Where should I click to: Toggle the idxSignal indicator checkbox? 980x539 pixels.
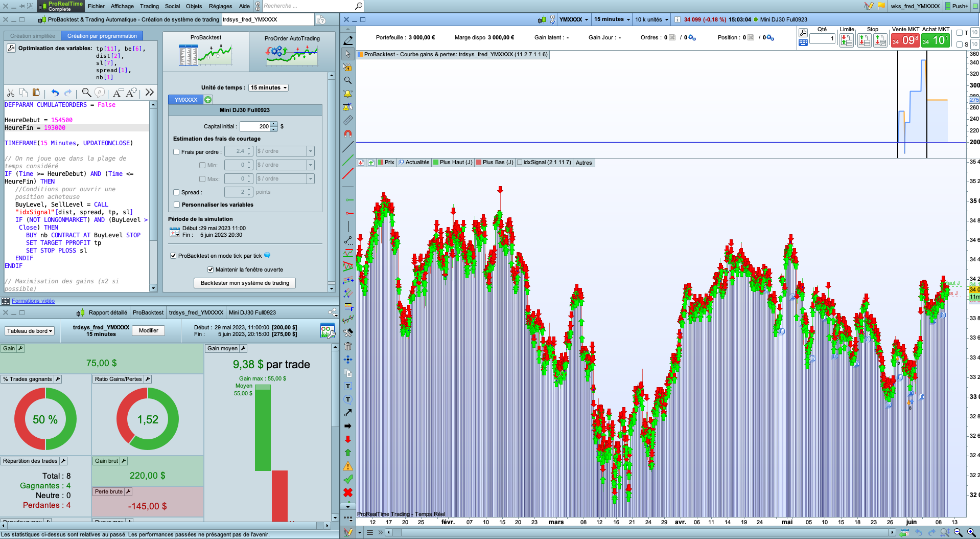[520, 163]
